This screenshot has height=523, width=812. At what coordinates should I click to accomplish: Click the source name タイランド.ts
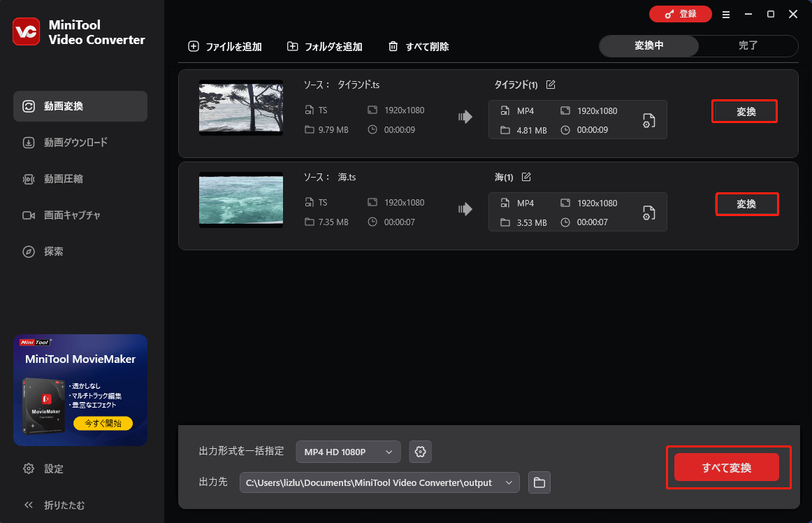click(x=358, y=85)
